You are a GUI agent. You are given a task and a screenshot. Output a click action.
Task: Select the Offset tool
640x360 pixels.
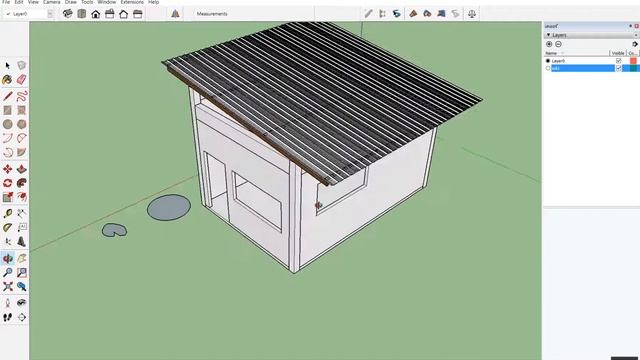pyautogui.click(x=22, y=197)
